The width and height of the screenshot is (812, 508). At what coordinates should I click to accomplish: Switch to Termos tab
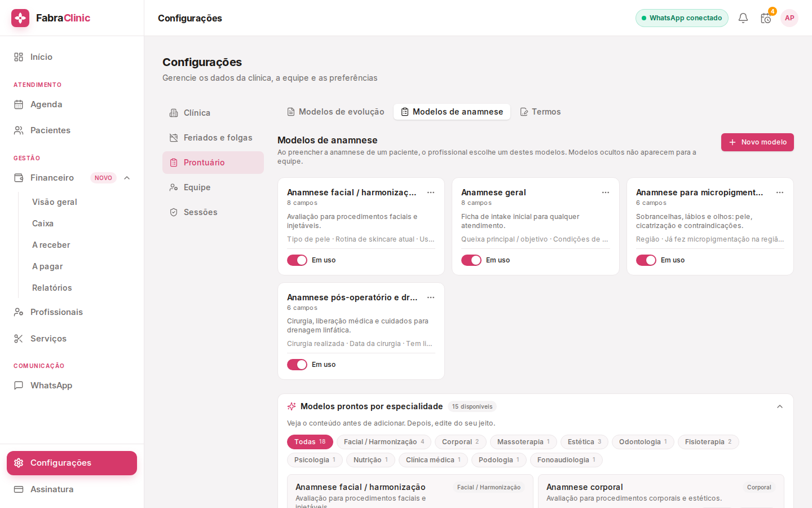[540, 112]
